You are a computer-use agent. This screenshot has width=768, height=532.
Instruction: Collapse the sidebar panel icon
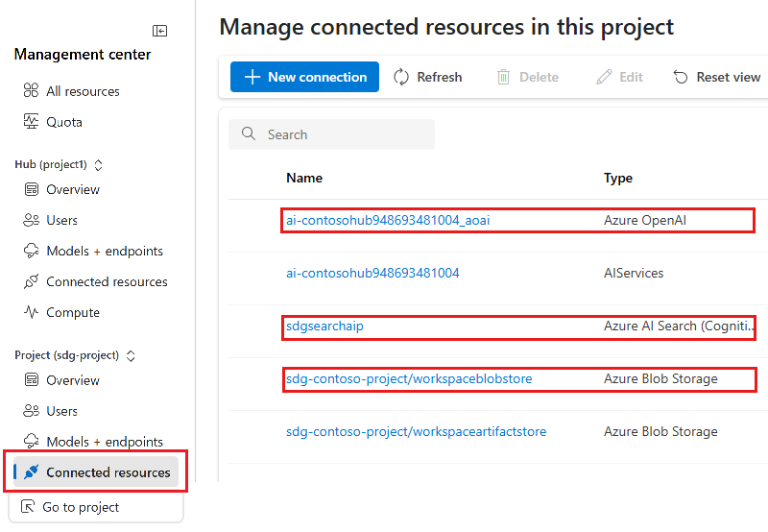click(160, 31)
